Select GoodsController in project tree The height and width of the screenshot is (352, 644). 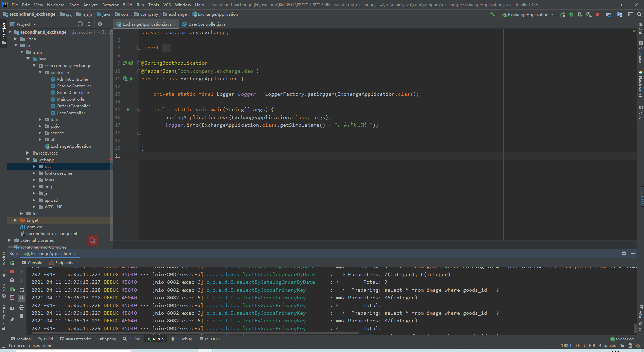[73, 92]
